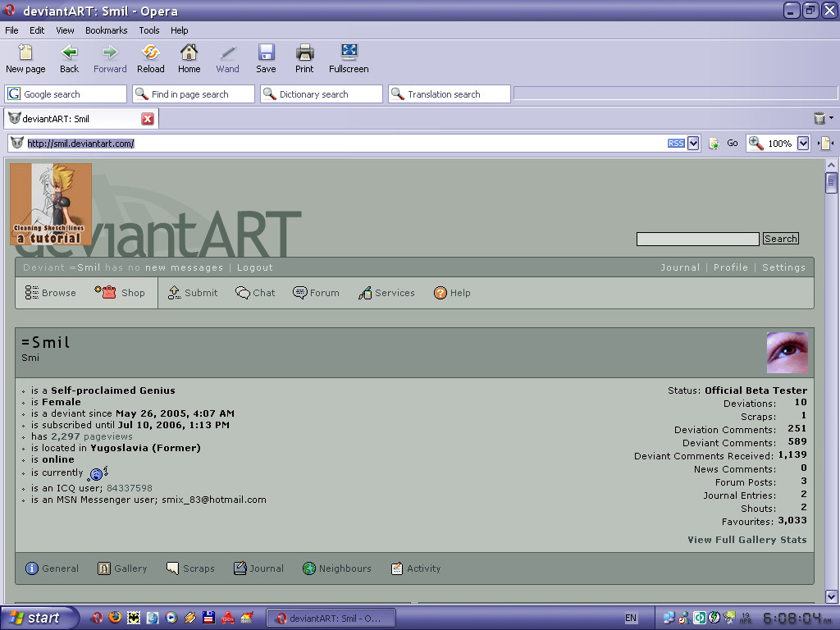Focus the Find in page search field
The height and width of the screenshot is (630, 840).
[x=194, y=94]
